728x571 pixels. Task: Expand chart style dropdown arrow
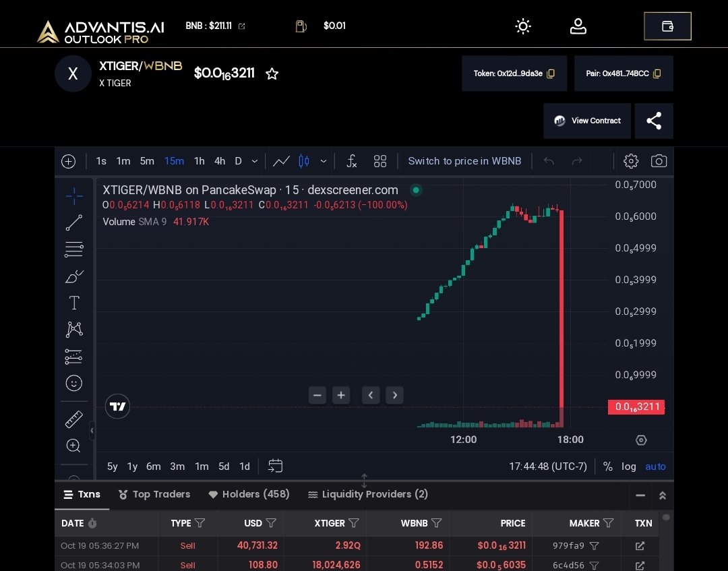pyautogui.click(x=323, y=161)
